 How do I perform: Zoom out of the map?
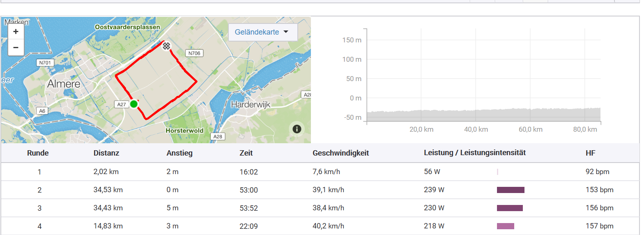pos(16,47)
